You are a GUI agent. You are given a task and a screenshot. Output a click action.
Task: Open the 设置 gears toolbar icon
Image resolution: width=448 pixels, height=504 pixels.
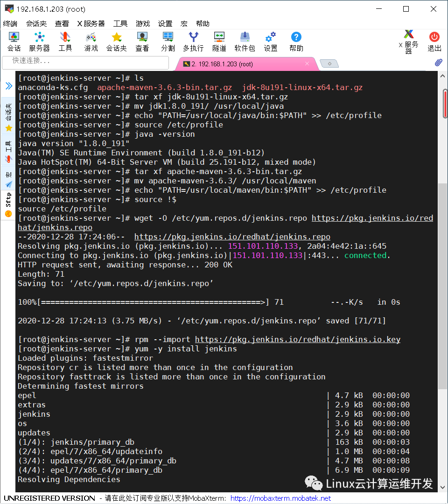click(271, 42)
